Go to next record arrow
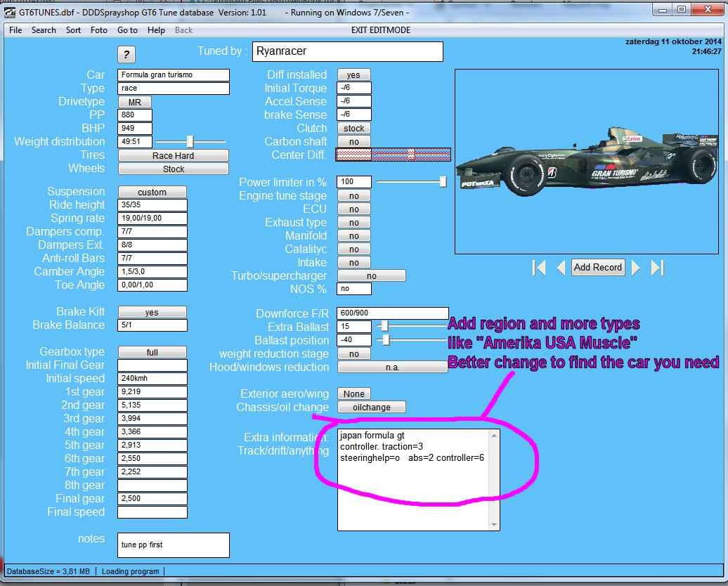This screenshot has height=586, width=728. pyautogui.click(x=636, y=268)
